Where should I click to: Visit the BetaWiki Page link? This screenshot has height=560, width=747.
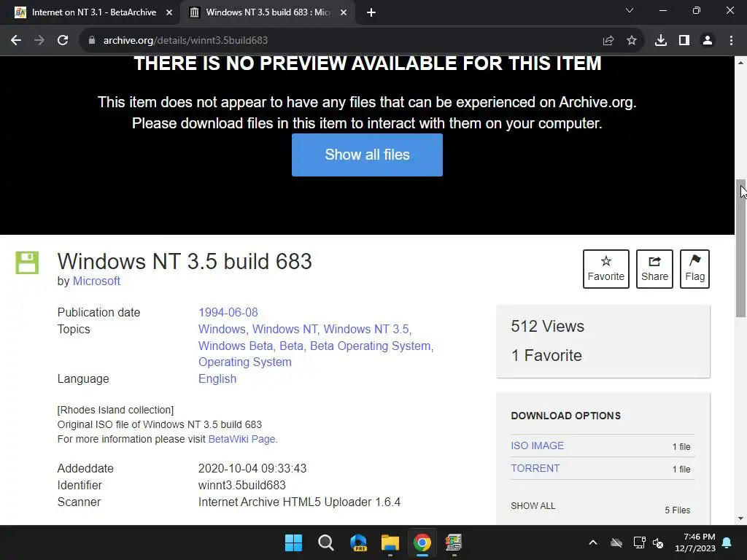click(241, 439)
